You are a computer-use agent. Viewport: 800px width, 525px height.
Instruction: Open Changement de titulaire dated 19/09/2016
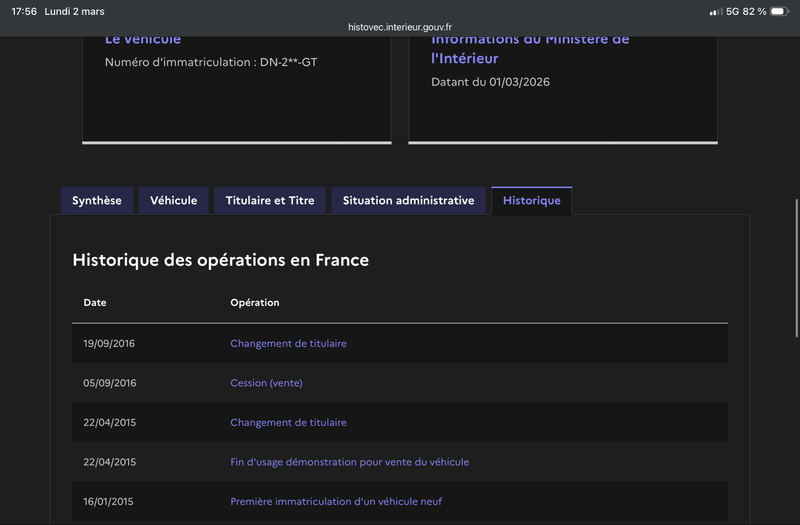click(288, 343)
